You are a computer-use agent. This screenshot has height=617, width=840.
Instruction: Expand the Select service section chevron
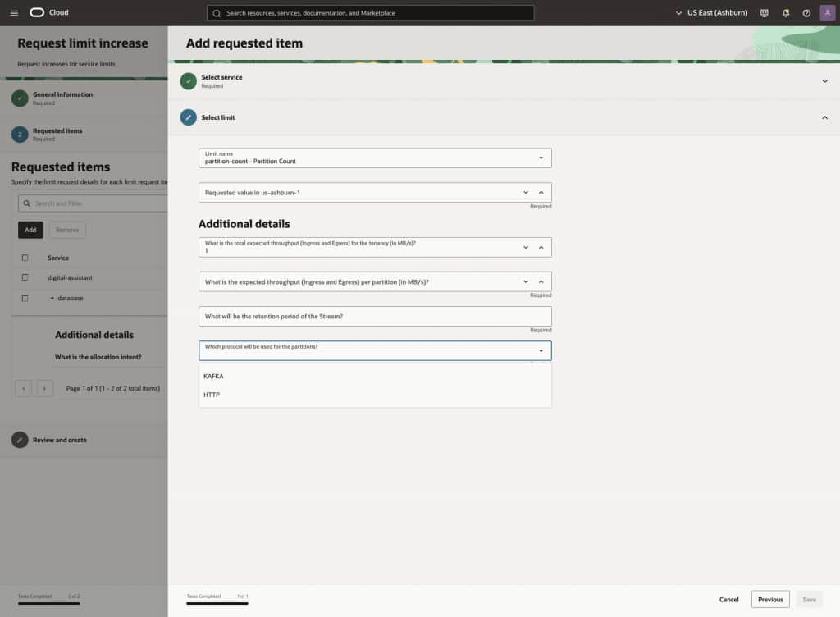824,81
